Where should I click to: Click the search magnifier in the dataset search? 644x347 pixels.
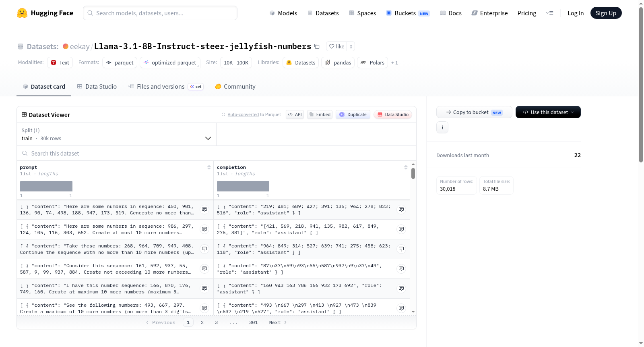[25, 153]
